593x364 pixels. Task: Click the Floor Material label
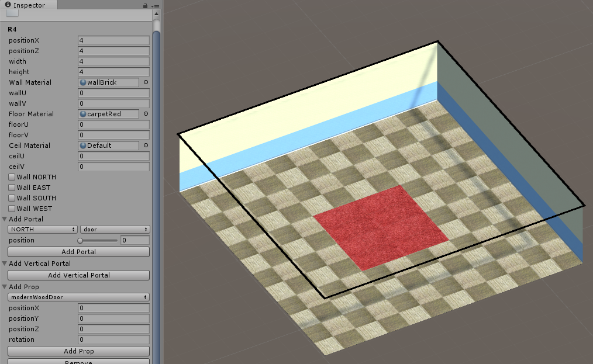32,114
